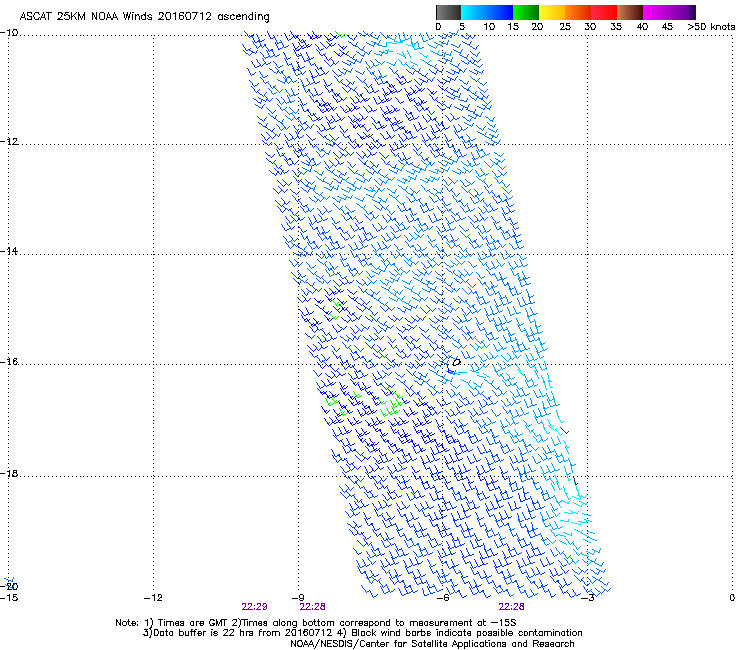
Task: Select the yellow 20–25 knot legend segment
Action: click(x=552, y=12)
